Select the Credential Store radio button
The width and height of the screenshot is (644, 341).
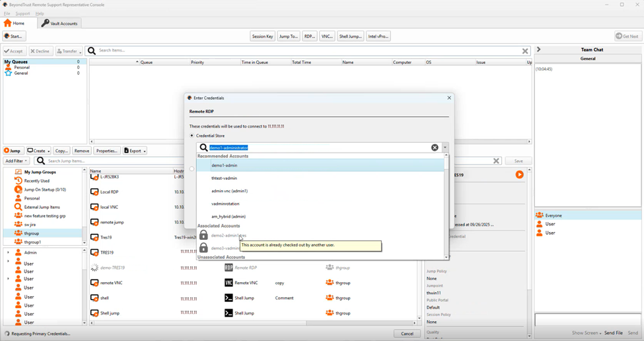[192, 135]
